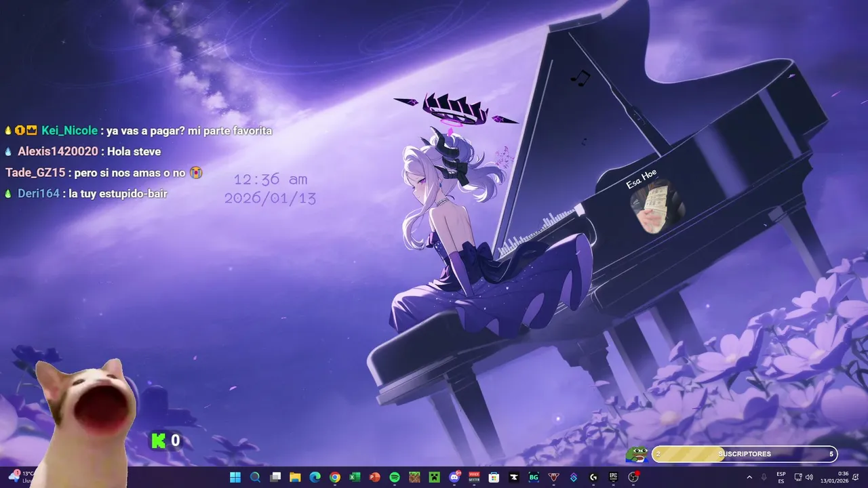Click desktop date widget '2026/01/13'

coord(270,198)
